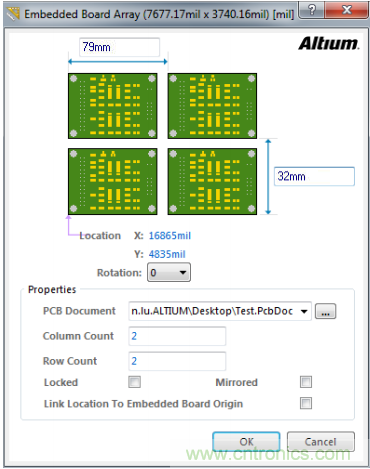This screenshot has height=469, width=370.
Task: Click the dialog title bar ruler icon
Action: 13,14
